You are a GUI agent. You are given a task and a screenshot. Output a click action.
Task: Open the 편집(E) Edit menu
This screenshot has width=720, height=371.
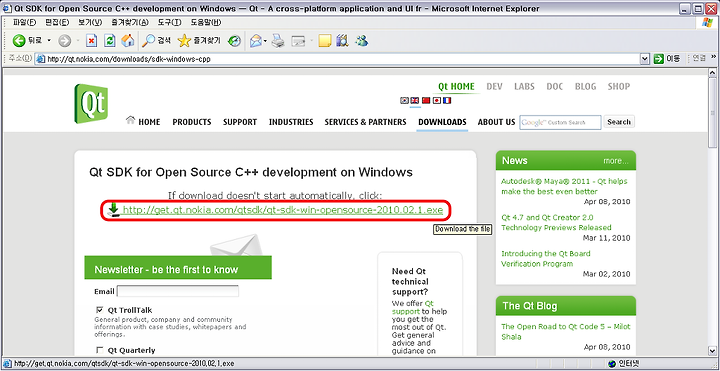tap(57, 22)
